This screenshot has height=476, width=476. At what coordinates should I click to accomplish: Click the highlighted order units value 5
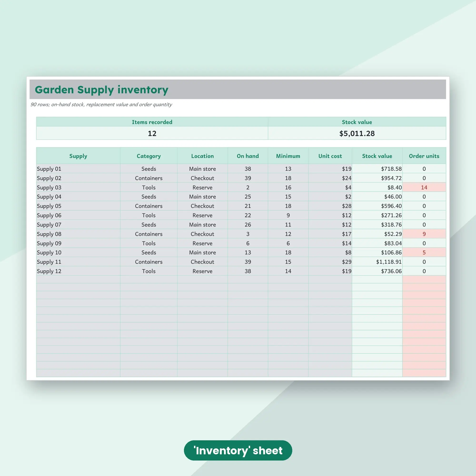[424, 253]
